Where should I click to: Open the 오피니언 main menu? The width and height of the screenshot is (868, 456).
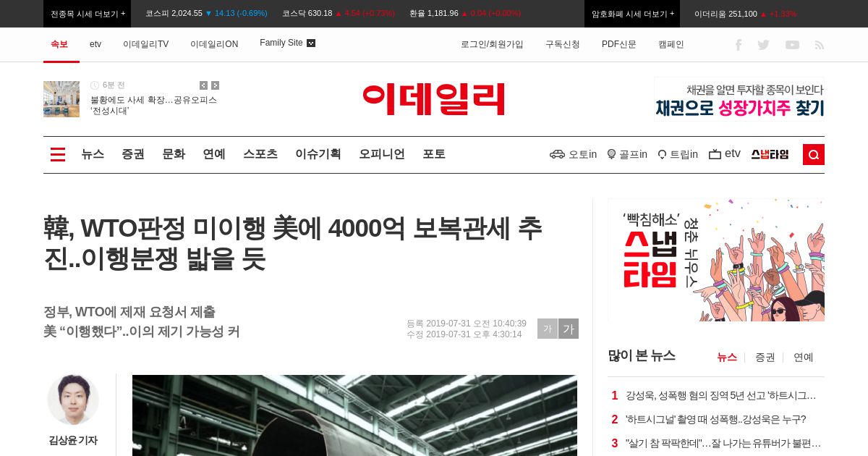tap(382, 154)
